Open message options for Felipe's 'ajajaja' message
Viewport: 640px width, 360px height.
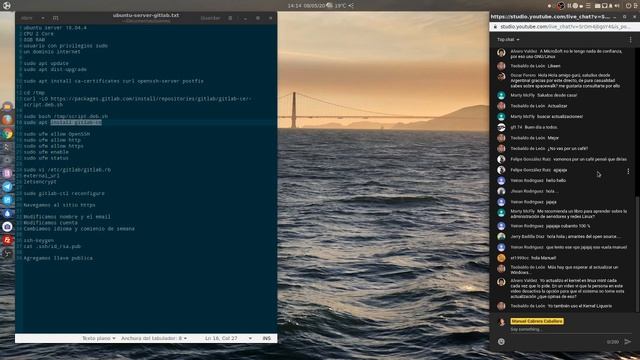tap(628, 171)
